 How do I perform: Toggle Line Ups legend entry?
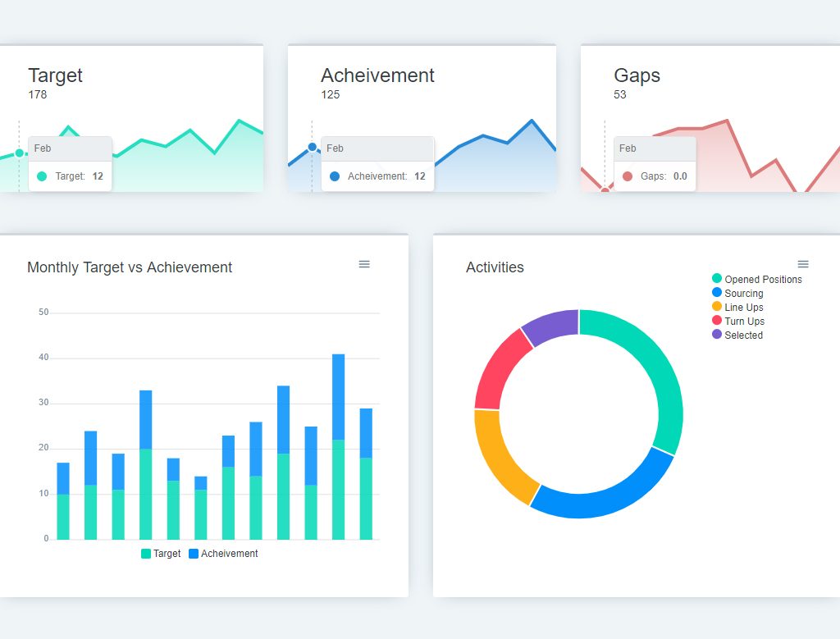[x=737, y=307]
